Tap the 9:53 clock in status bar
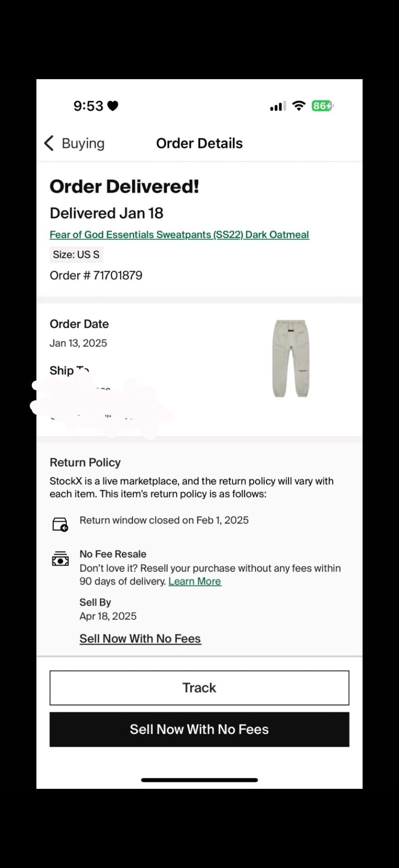 pyautogui.click(x=88, y=106)
